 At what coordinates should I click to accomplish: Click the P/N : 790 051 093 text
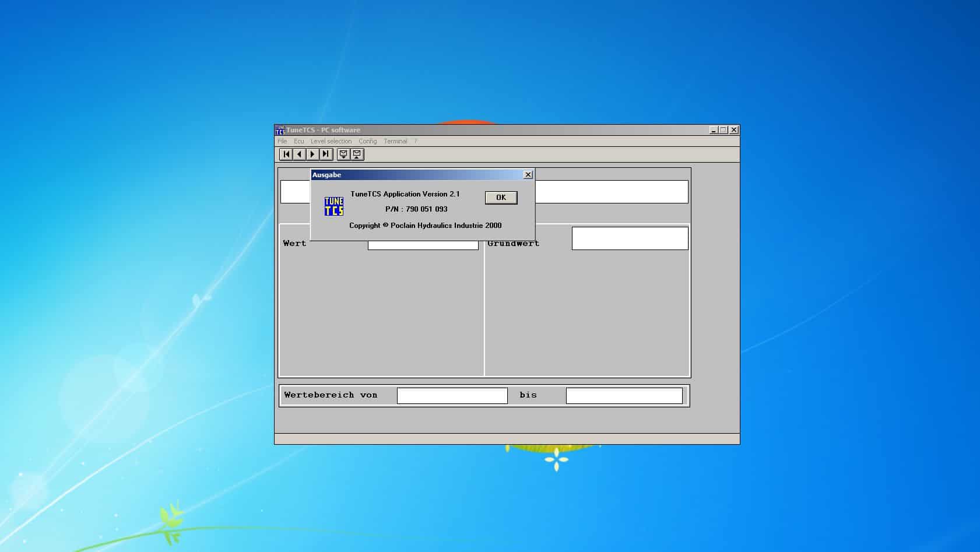click(x=416, y=209)
